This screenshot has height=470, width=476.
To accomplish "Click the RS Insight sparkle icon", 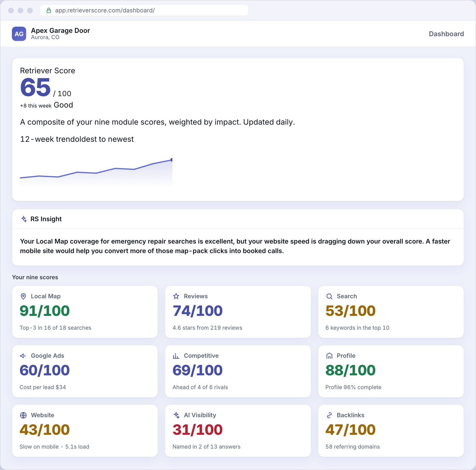I will click(x=24, y=219).
